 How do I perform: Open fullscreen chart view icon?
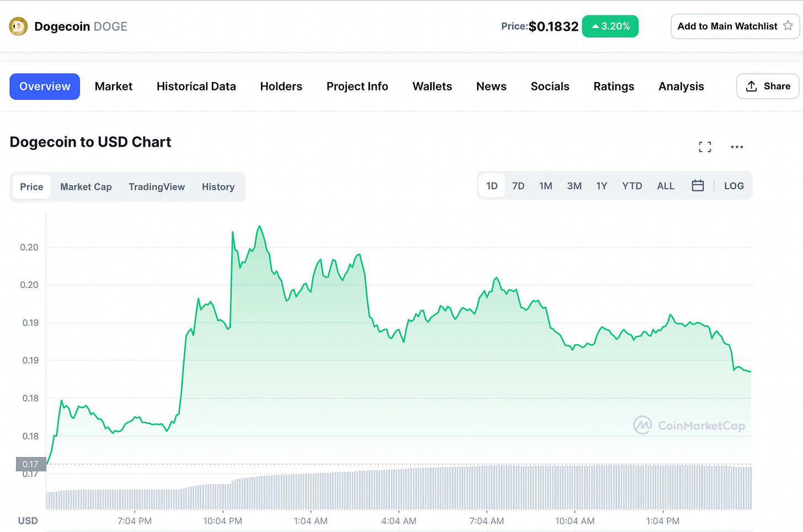705,147
